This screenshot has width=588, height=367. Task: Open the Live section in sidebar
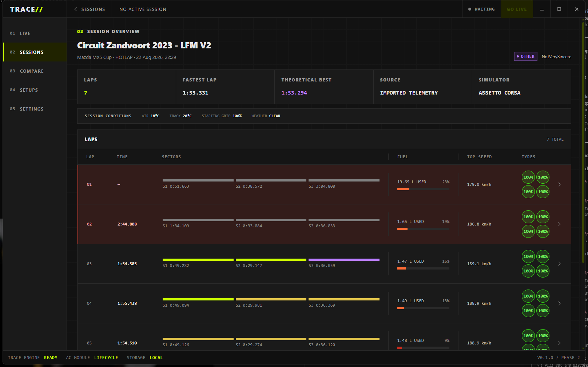point(35,33)
